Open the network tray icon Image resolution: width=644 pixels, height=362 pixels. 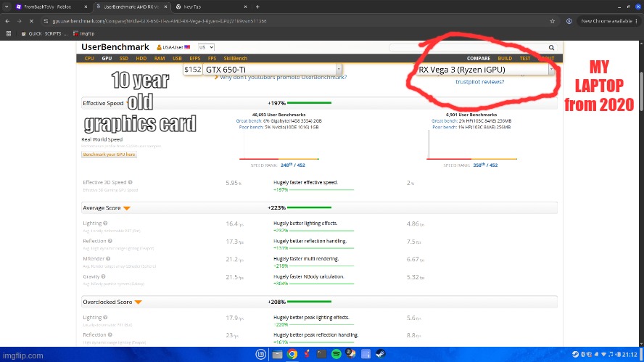pyautogui.click(x=603, y=354)
